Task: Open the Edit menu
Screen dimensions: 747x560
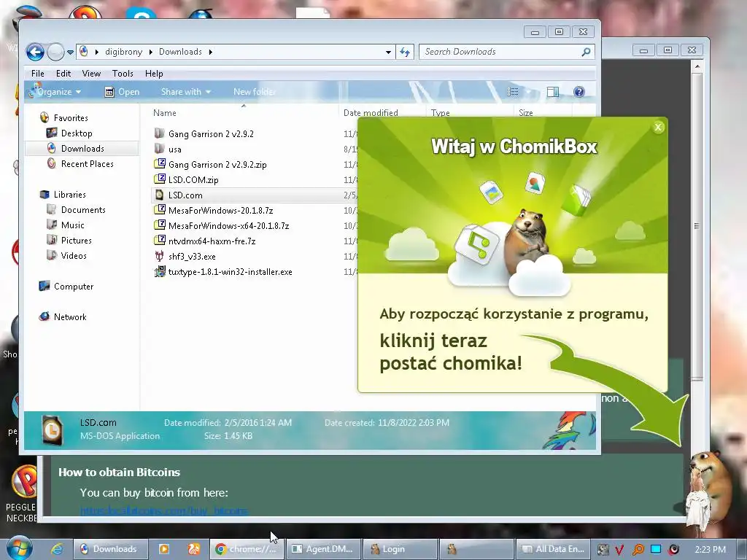Action: [63, 74]
